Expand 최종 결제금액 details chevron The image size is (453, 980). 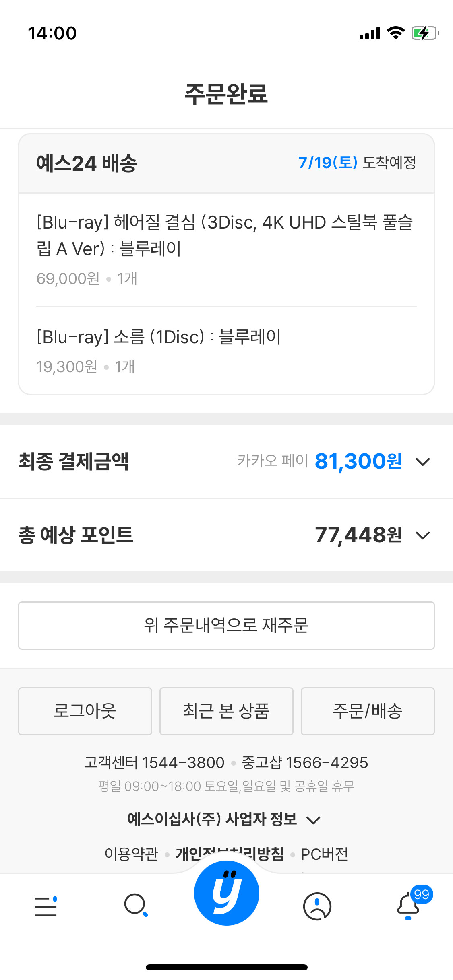423,461
